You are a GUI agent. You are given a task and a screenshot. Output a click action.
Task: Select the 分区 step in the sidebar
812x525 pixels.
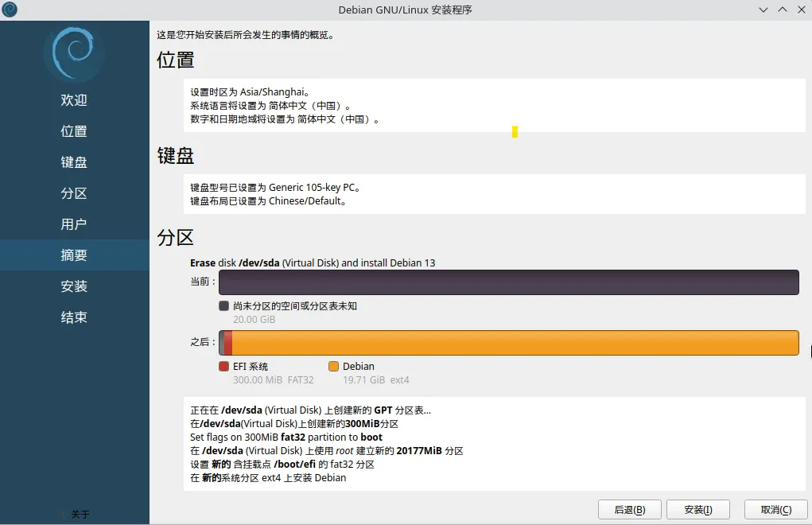[74, 193]
